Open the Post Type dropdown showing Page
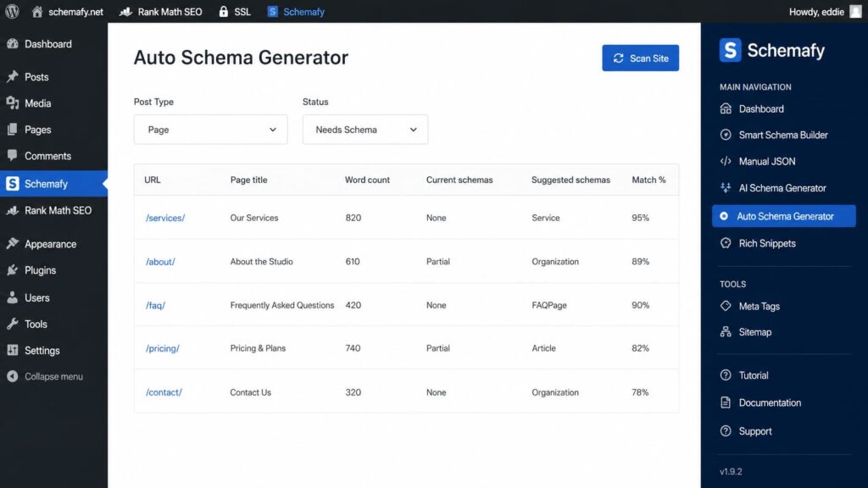The width and height of the screenshot is (868, 488). click(210, 130)
